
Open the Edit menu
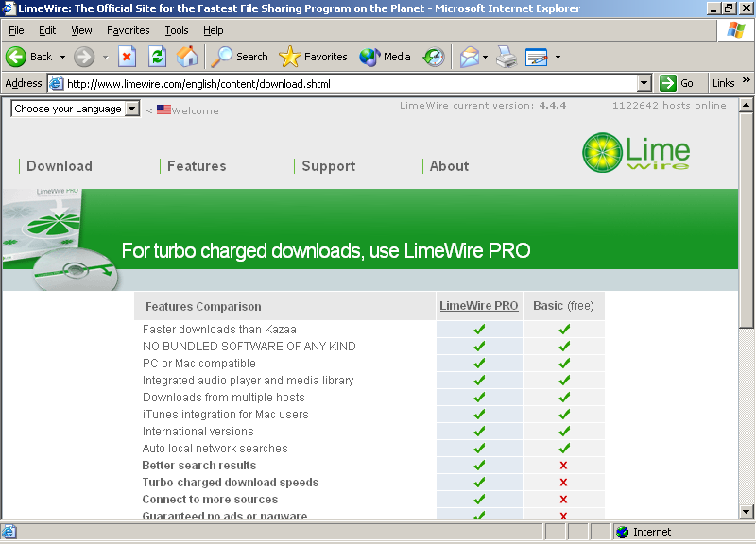click(x=47, y=30)
